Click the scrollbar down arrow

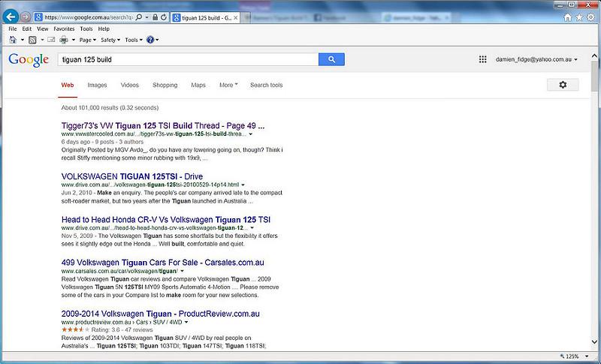coord(594,341)
